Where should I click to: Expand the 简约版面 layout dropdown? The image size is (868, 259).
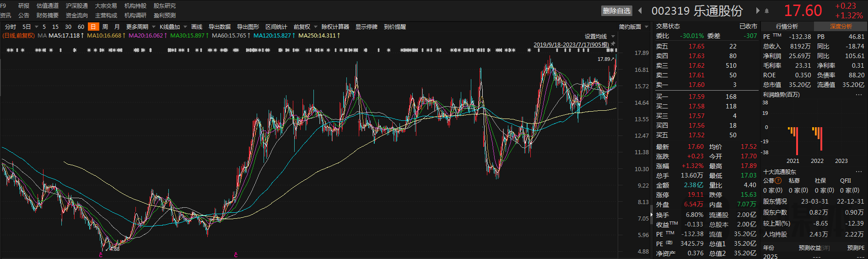click(x=634, y=27)
